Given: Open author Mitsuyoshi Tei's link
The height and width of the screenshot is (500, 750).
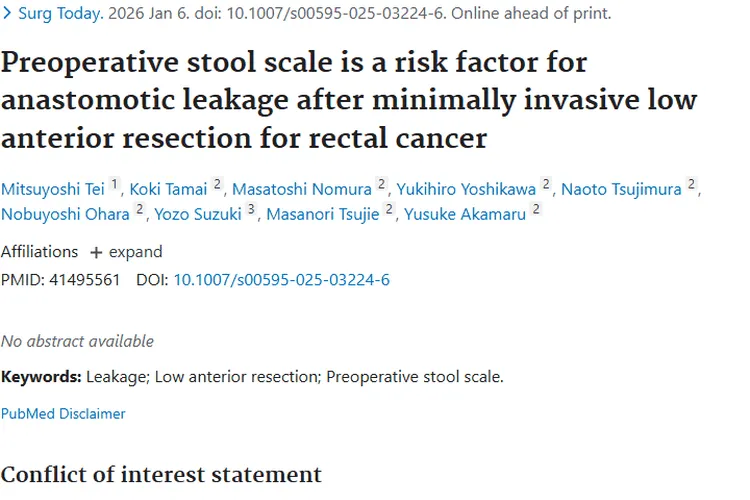Looking at the screenshot, I should click(x=53, y=189).
